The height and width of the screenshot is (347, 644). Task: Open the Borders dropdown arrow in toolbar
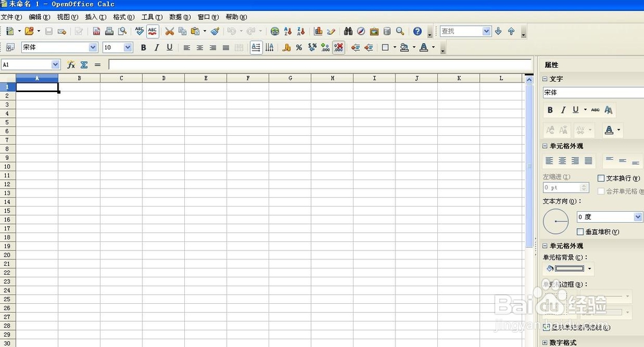(x=395, y=48)
